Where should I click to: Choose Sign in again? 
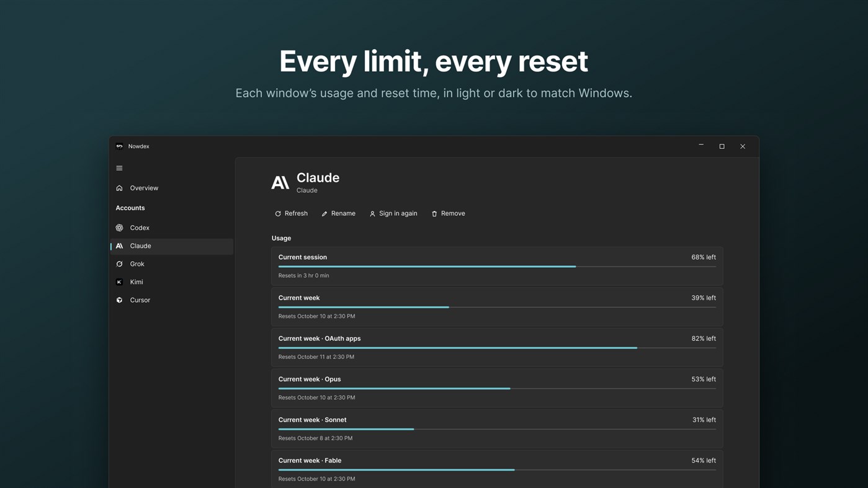(x=393, y=213)
